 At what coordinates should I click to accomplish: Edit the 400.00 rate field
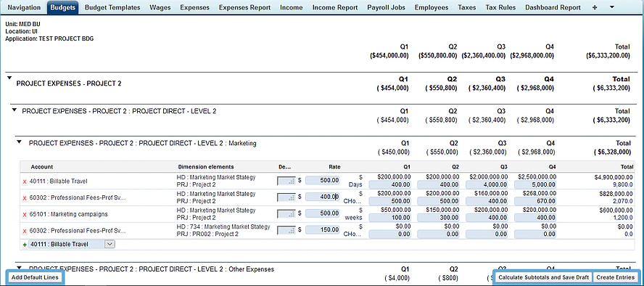coord(323,197)
